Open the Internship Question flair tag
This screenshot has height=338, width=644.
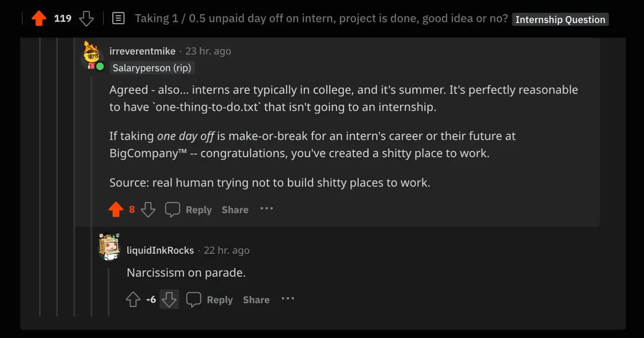click(x=560, y=20)
